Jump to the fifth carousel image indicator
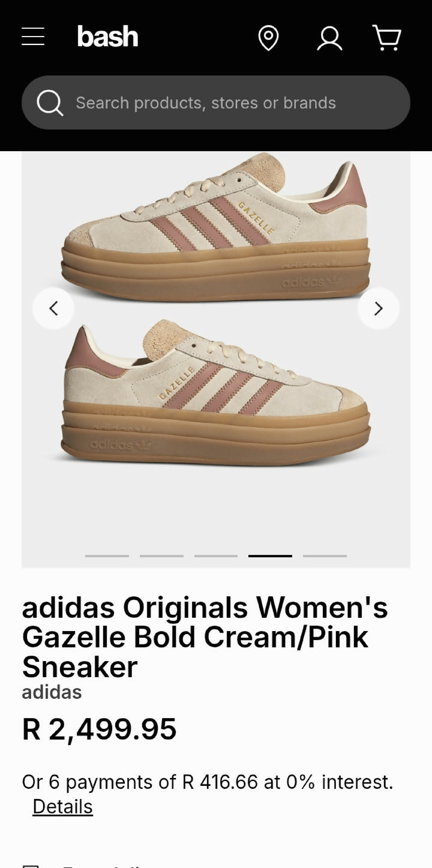Screen dimensions: 432x868 [x=325, y=556]
